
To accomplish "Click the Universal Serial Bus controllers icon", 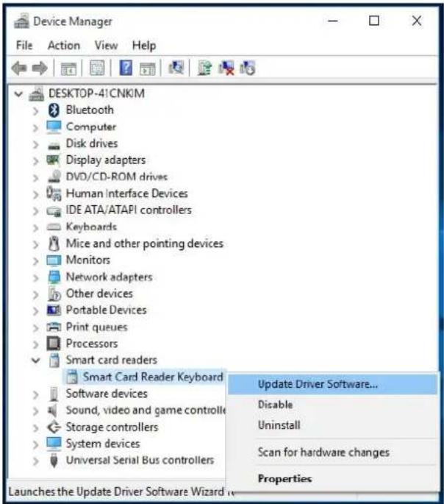I will point(54,461).
